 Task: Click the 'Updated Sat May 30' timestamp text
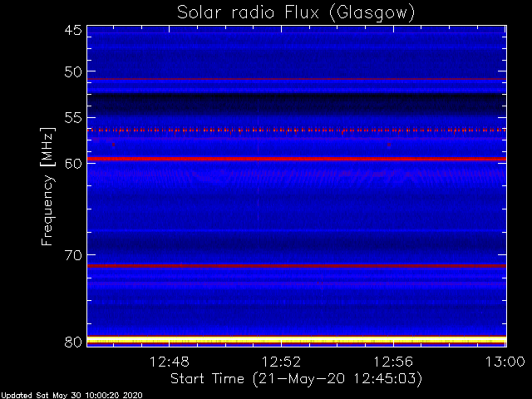[71, 396]
